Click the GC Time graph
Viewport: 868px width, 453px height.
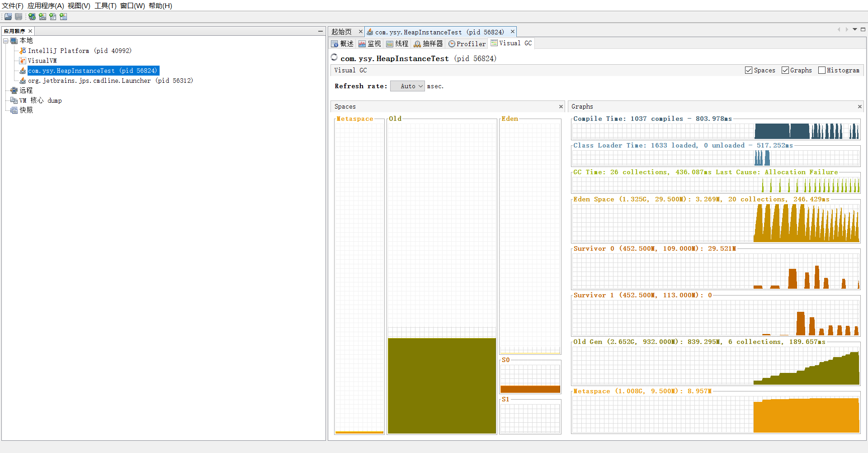(716, 185)
